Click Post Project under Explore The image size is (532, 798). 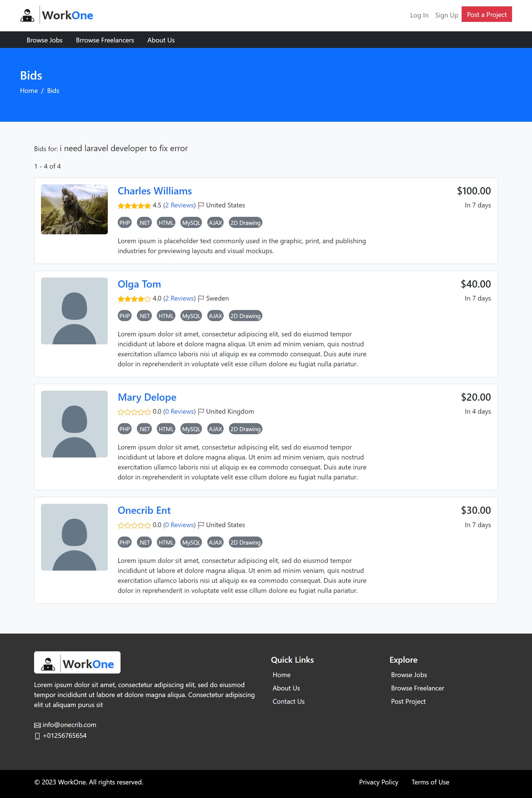pyautogui.click(x=408, y=701)
